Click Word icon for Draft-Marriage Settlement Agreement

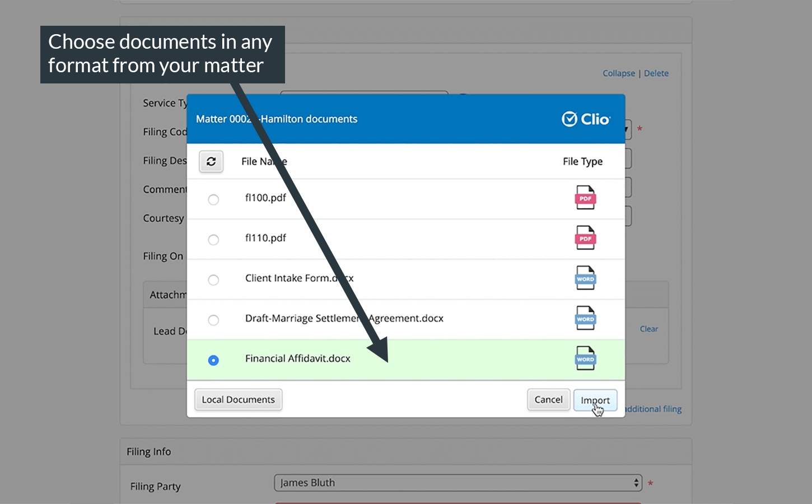[x=585, y=319]
